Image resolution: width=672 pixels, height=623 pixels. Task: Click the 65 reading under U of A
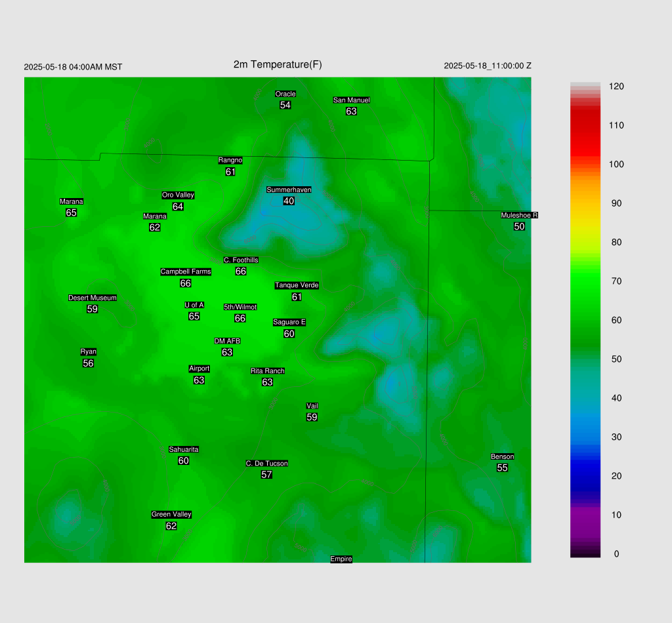pyautogui.click(x=194, y=316)
